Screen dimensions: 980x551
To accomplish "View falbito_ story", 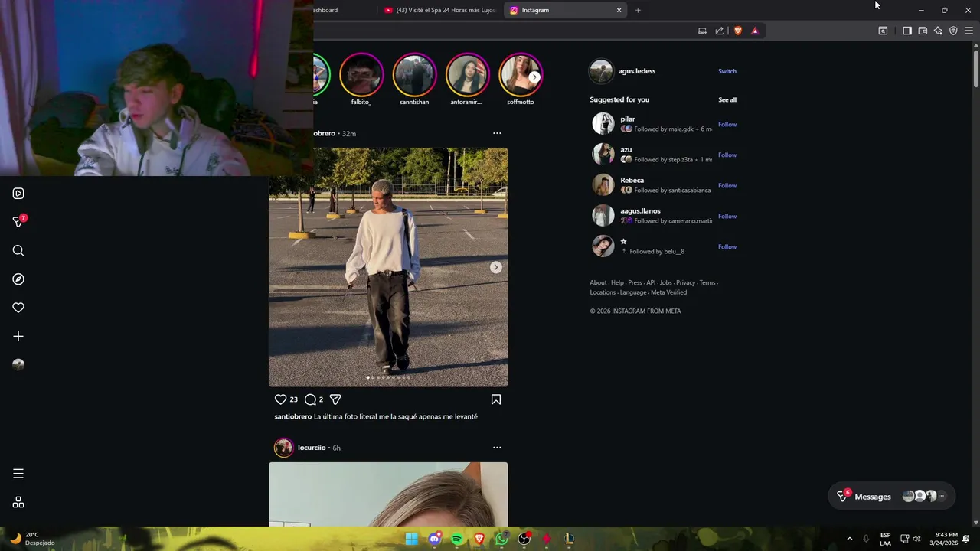I will [361, 75].
